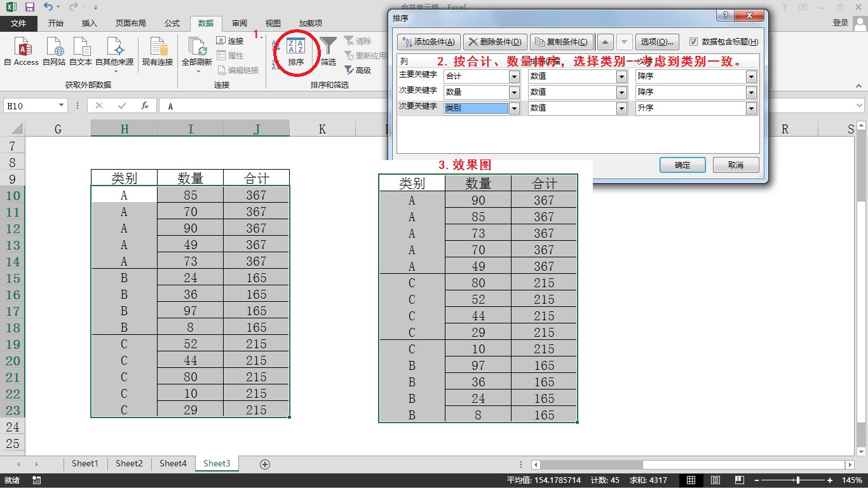Click the sort dialog help question mark

tap(725, 16)
